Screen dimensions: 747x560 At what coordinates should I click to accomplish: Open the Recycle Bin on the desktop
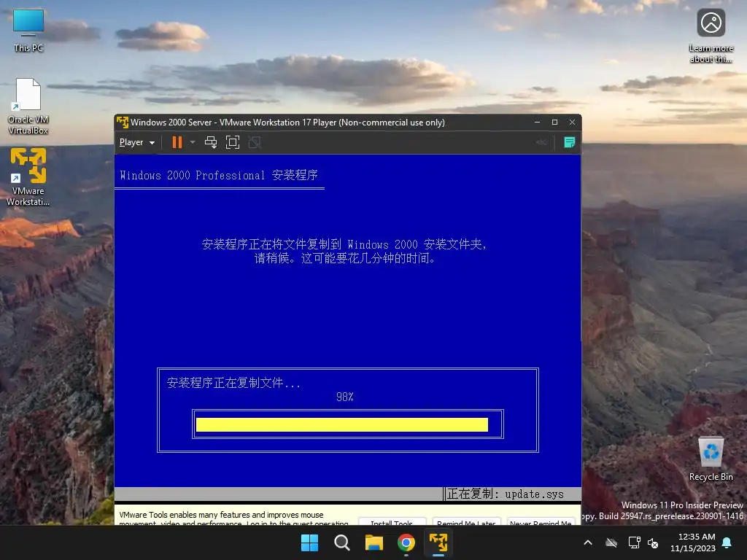tap(711, 459)
